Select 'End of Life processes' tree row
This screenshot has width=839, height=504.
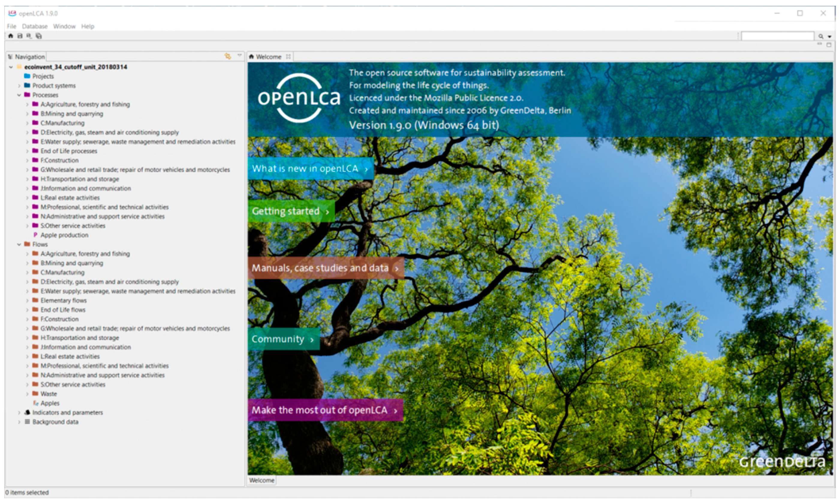69,151
